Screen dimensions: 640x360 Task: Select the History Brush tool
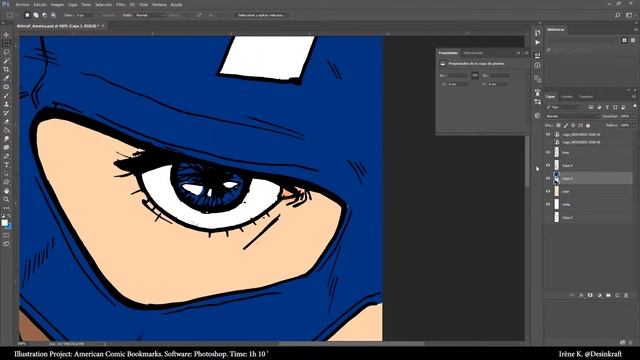[6, 113]
